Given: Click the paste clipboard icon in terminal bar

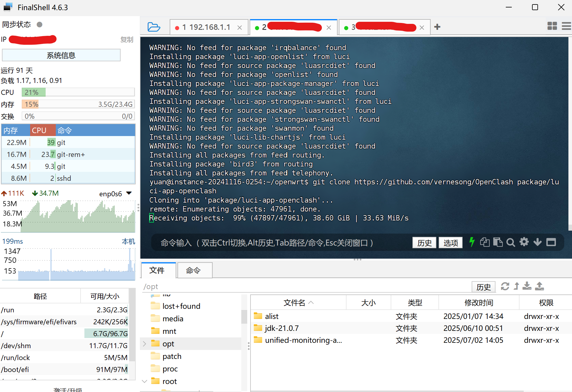Looking at the screenshot, I should coord(498,242).
